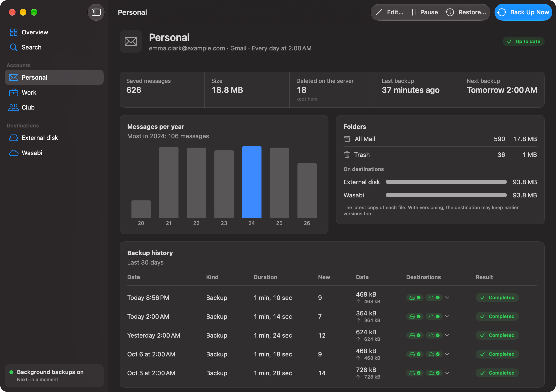Expand destinations for Oct 5 backup

coord(447,373)
